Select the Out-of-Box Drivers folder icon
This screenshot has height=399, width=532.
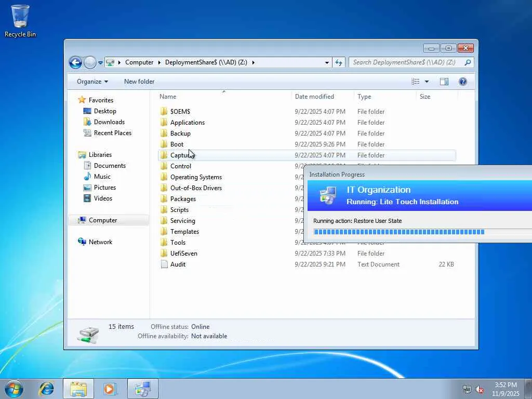point(164,188)
